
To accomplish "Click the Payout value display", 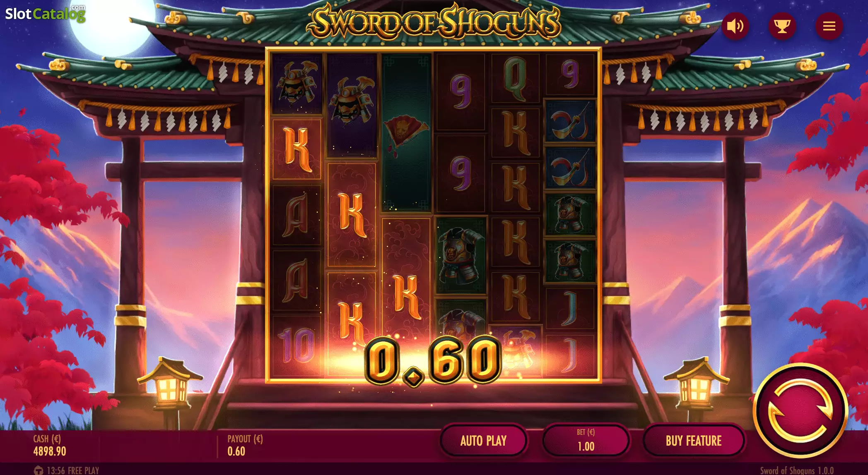I will pyautogui.click(x=245, y=446).
